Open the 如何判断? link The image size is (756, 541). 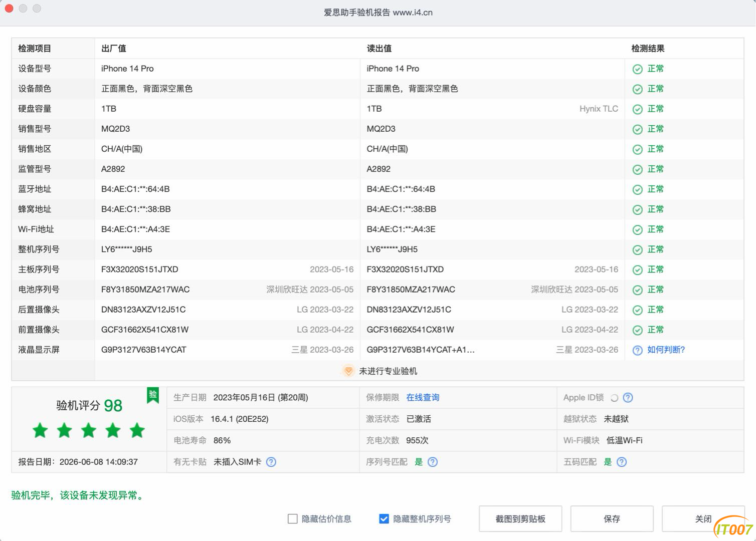pos(666,350)
